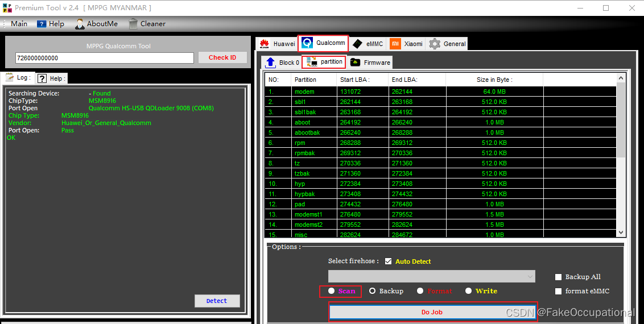This screenshot has width=644, height=324.
Task: Open the AboutMe menu item
Action: (x=97, y=24)
